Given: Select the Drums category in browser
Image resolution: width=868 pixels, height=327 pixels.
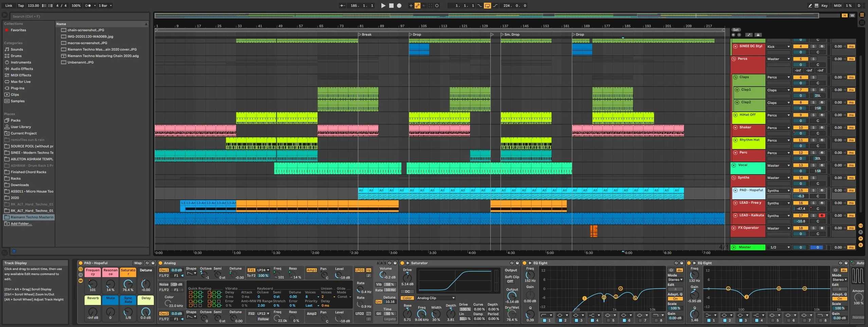Looking at the screenshot, I should click(x=16, y=56).
